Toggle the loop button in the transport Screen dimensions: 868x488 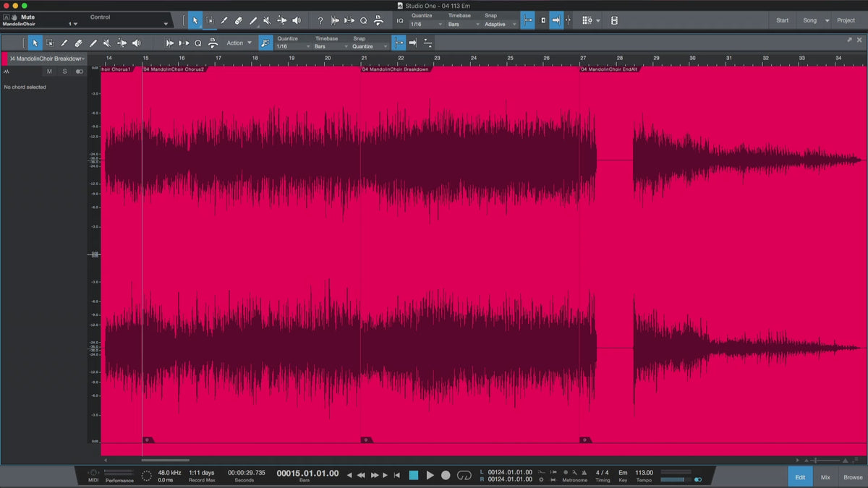464,475
